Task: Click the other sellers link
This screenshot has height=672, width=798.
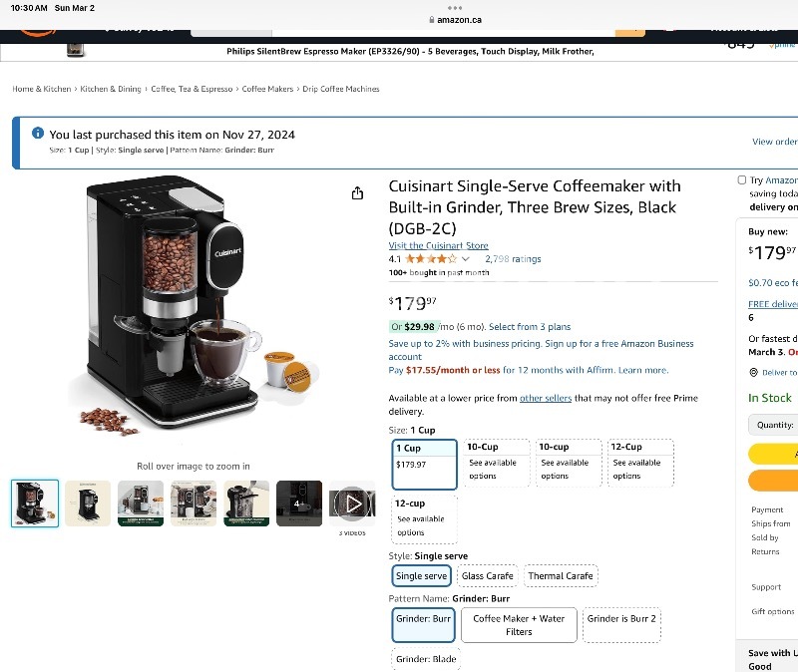Action: coord(546,398)
